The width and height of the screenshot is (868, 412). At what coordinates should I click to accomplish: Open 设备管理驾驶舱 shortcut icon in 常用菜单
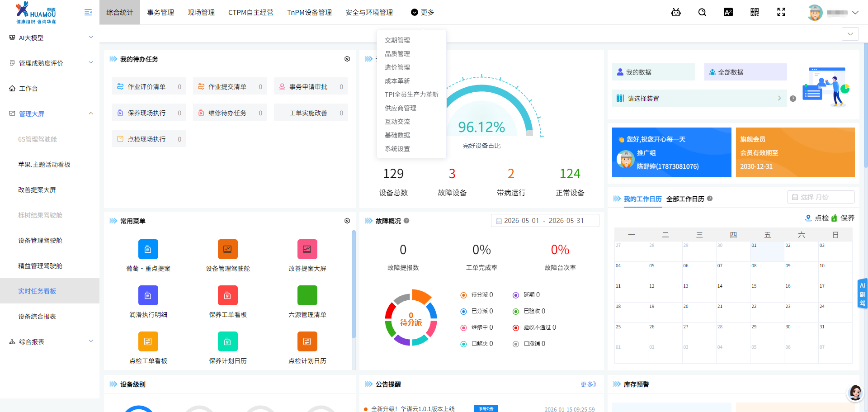pyautogui.click(x=228, y=249)
